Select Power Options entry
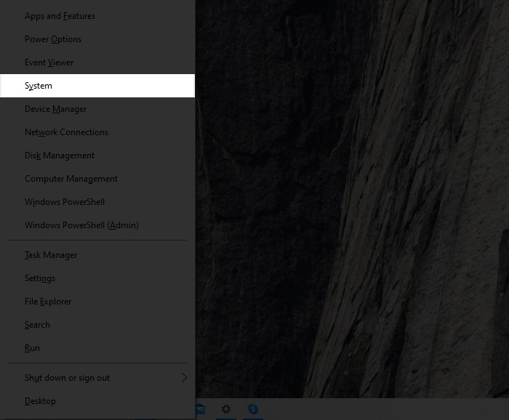The image size is (509, 420). 53,39
